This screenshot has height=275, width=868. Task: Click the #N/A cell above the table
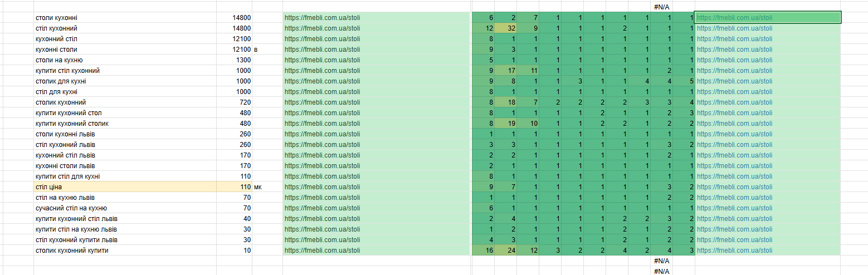tap(661, 7)
